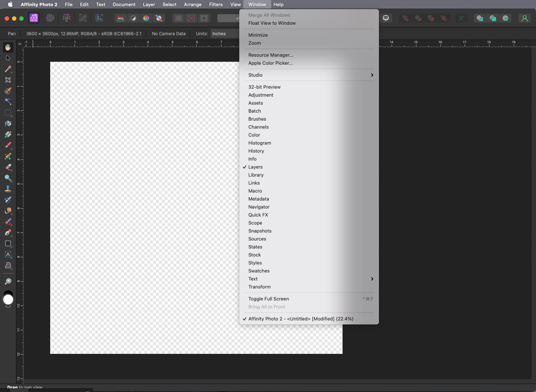
Task: Toggle the checked Layers panel entry
Action: click(x=255, y=167)
